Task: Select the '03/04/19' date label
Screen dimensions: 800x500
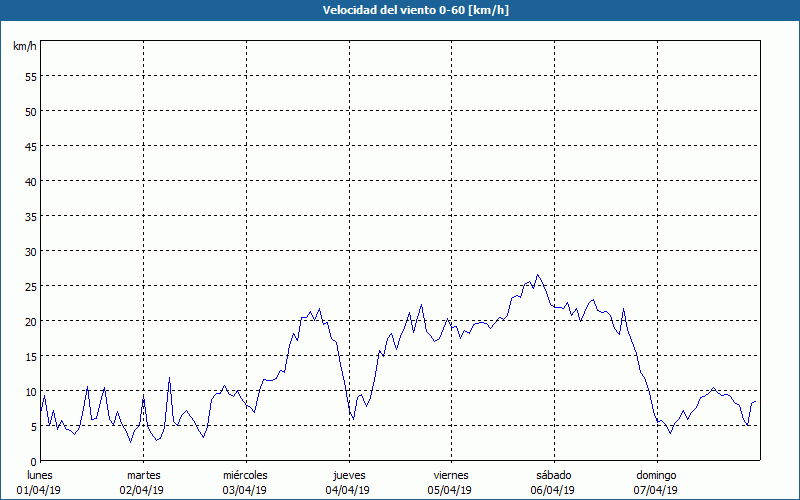Action: pyautogui.click(x=244, y=490)
